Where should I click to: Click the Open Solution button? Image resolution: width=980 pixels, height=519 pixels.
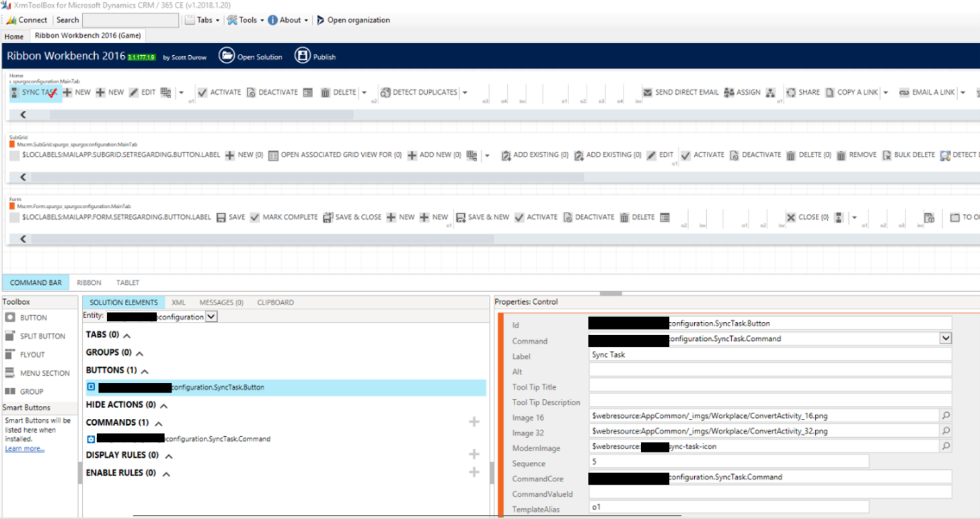pyautogui.click(x=251, y=56)
